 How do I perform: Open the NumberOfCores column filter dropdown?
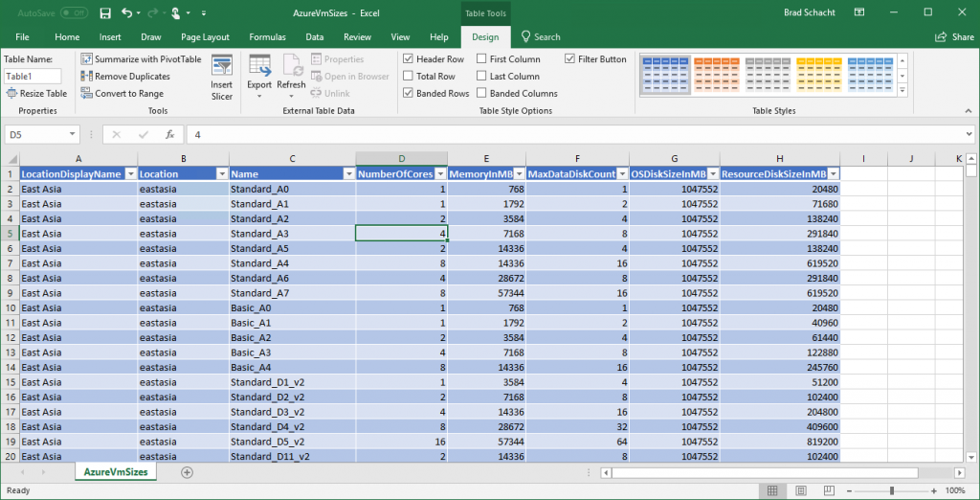pyautogui.click(x=441, y=174)
